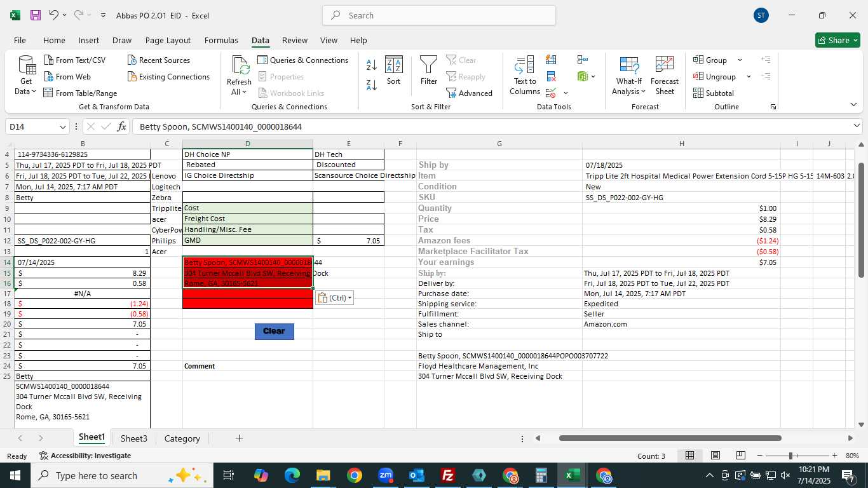Switch to the Formulas ribbon tab

coord(221,40)
